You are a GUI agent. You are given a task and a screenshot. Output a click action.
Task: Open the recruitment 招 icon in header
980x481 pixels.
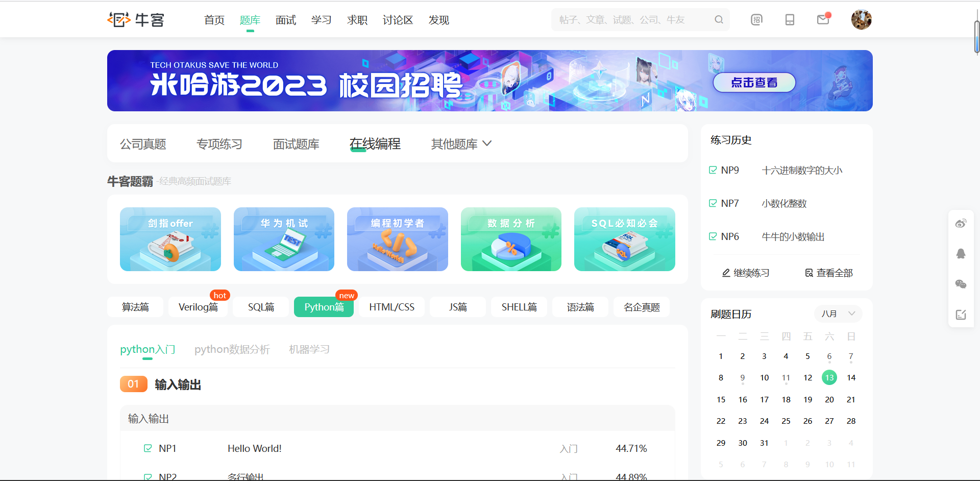tap(756, 19)
